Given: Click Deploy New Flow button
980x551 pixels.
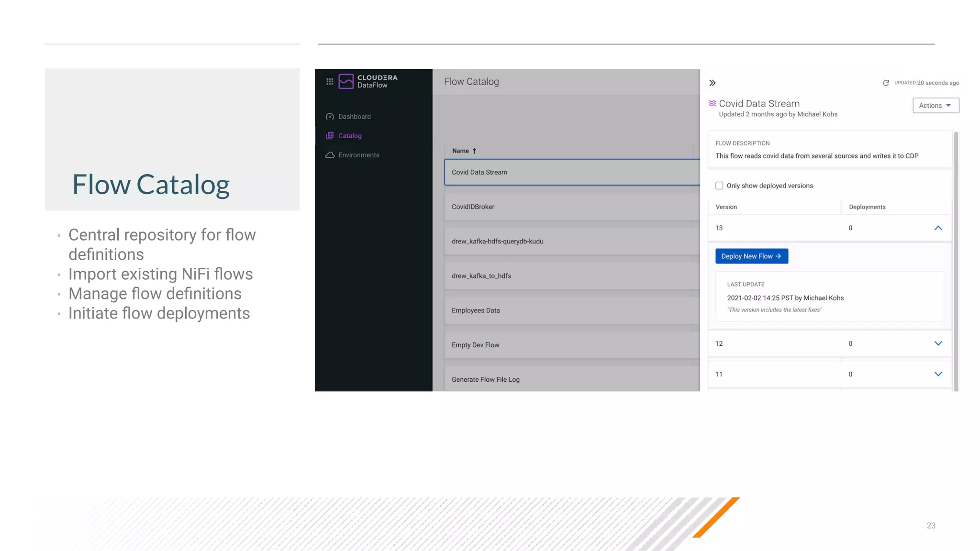Looking at the screenshot, I should 751,256.
